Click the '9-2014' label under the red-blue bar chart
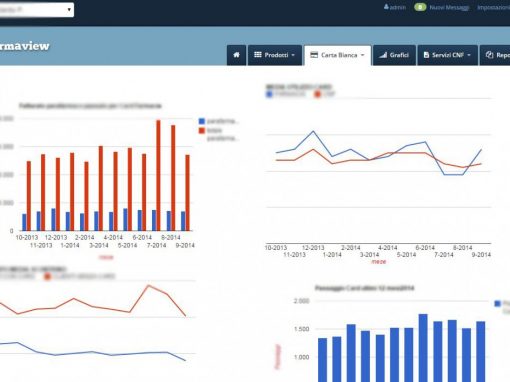 185,245
